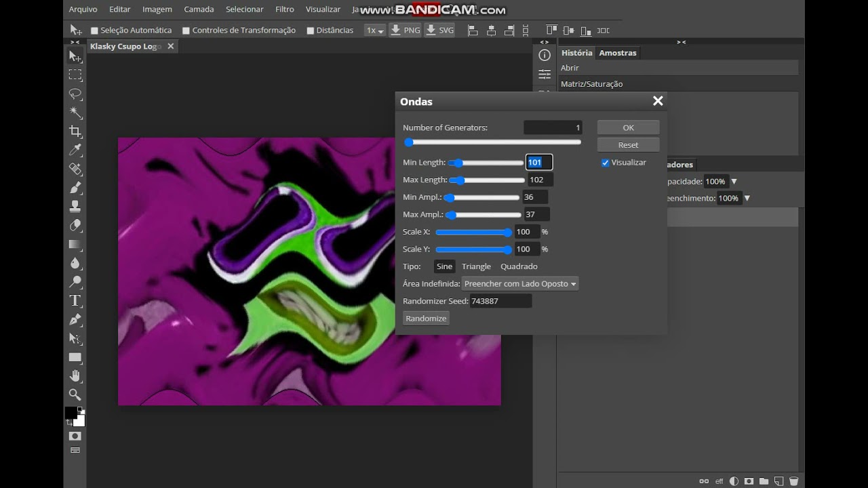Align left edges icon
Screen dimensions: 868x488
coord(473,30)
